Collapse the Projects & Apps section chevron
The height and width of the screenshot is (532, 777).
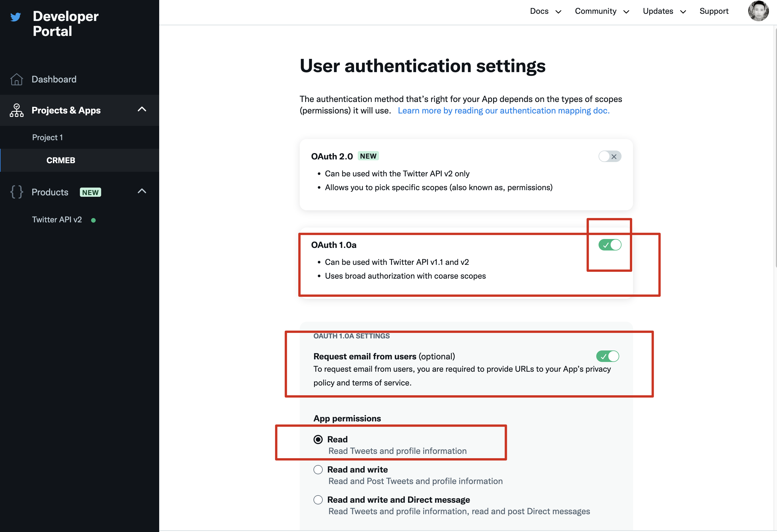[142, 109]
